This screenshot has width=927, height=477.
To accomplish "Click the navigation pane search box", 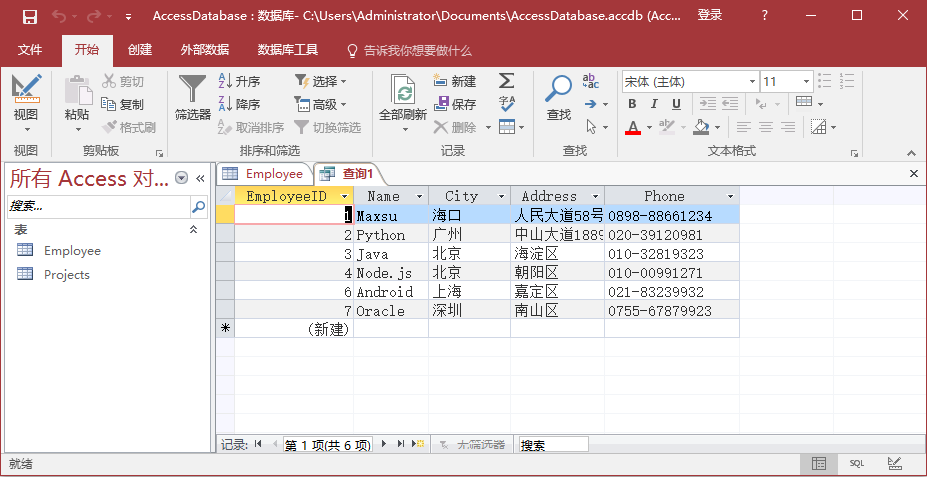I will point(98,206).
